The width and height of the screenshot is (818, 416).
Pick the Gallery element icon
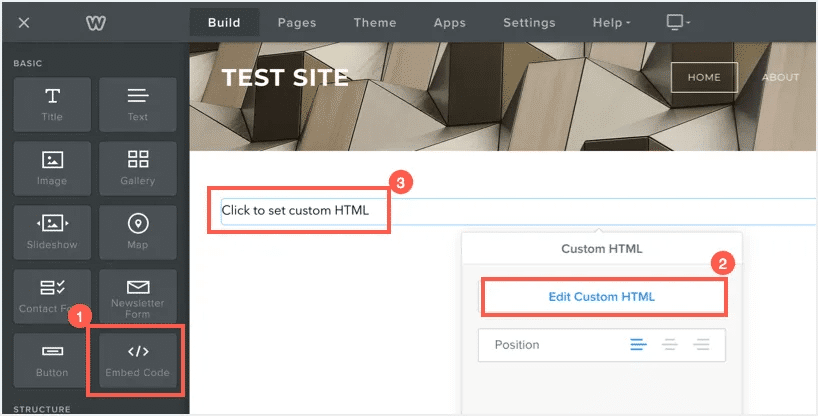[x=138, y=168]
